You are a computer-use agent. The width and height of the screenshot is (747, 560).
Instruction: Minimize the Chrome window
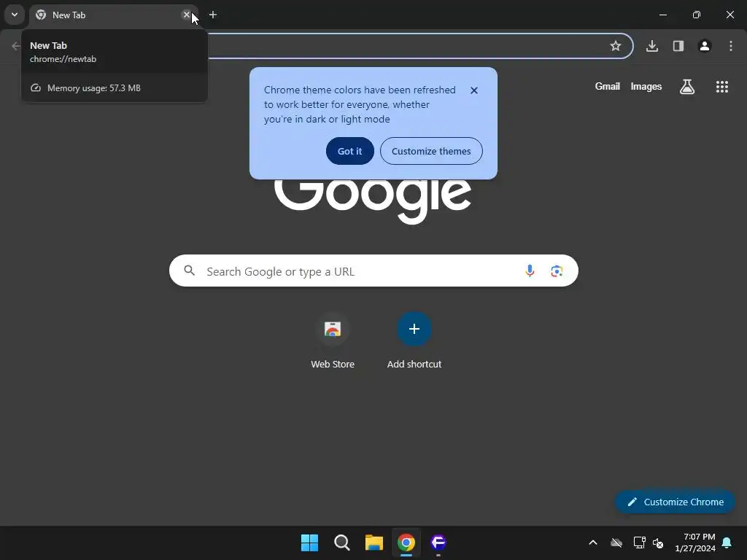(662, 15)
